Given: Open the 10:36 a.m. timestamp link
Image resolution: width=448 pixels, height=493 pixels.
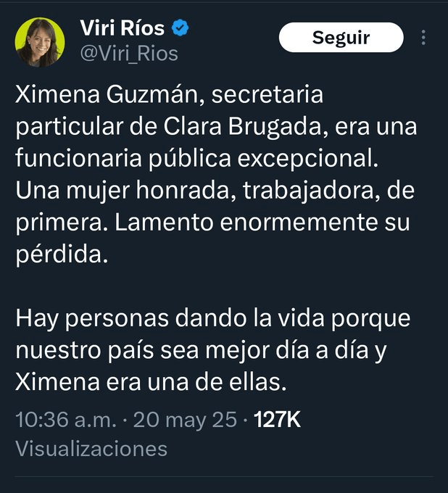Looking at the screenshot, I should point(66,420).
